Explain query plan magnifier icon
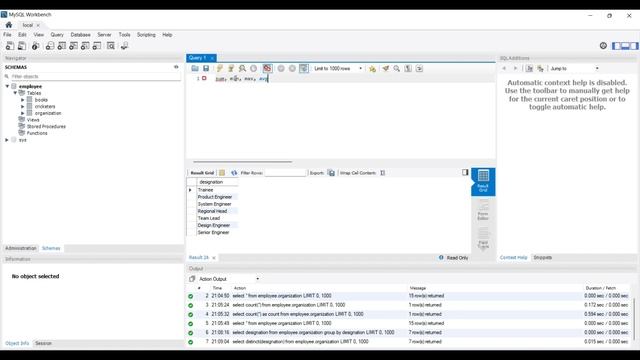The width and height of the screenshot is (640, 360). tap(242, 69)
